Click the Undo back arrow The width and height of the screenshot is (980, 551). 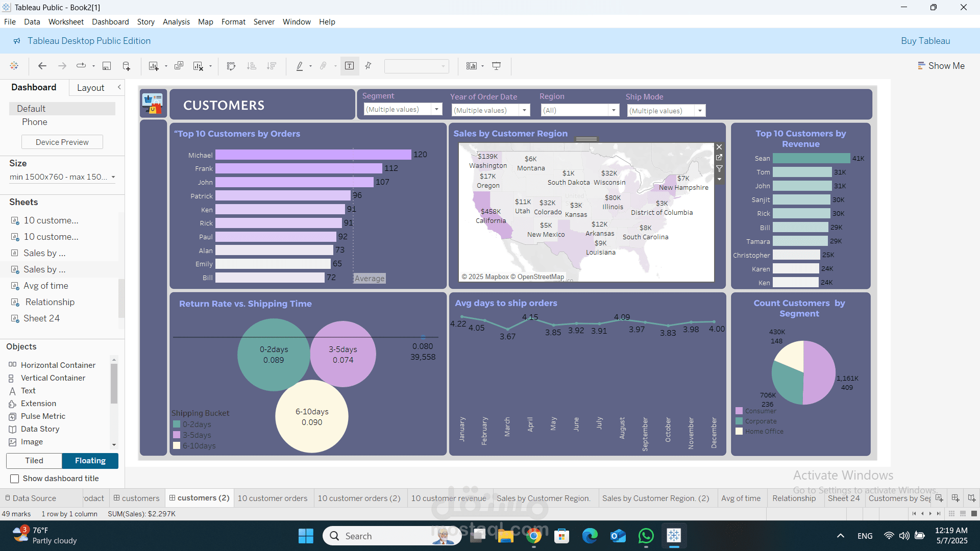[42, 66]
